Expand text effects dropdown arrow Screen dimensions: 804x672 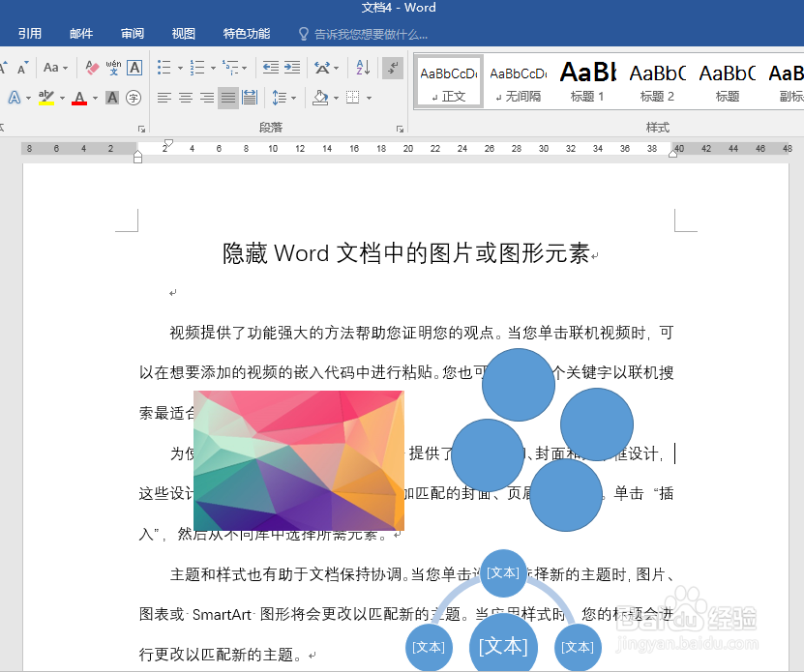(28, 98)
